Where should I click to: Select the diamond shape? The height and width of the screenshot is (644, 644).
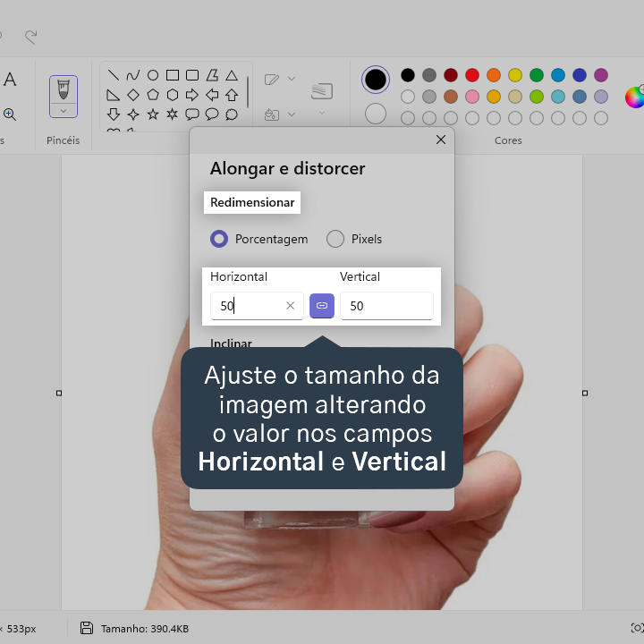tap(133, 96)
